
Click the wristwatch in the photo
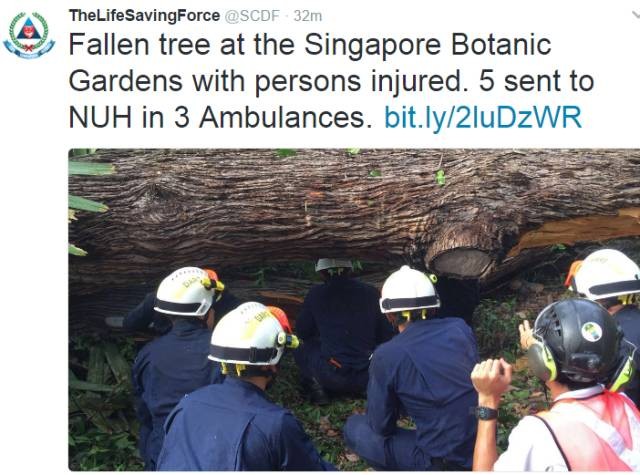[x=486, y=413]
